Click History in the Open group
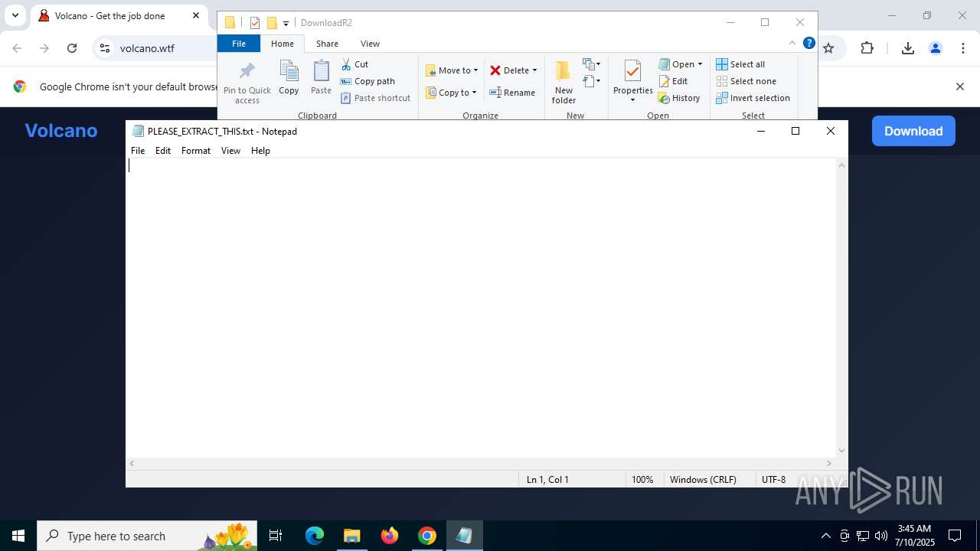This screenshot has width=980, height=551. (x=679, y=98)
